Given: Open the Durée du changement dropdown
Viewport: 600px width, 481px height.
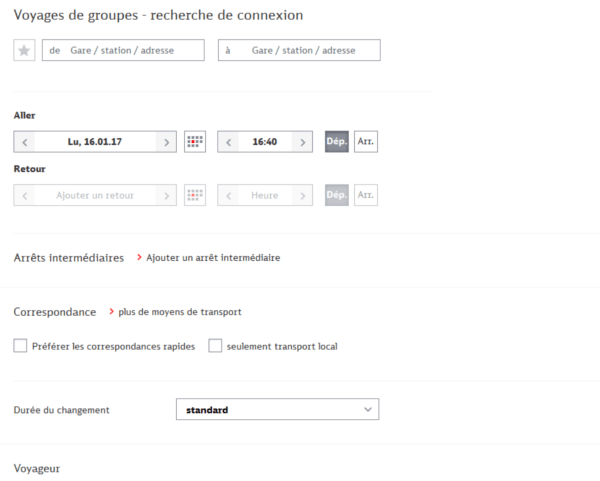Looking at the screenshot, I should click(277, 409).
